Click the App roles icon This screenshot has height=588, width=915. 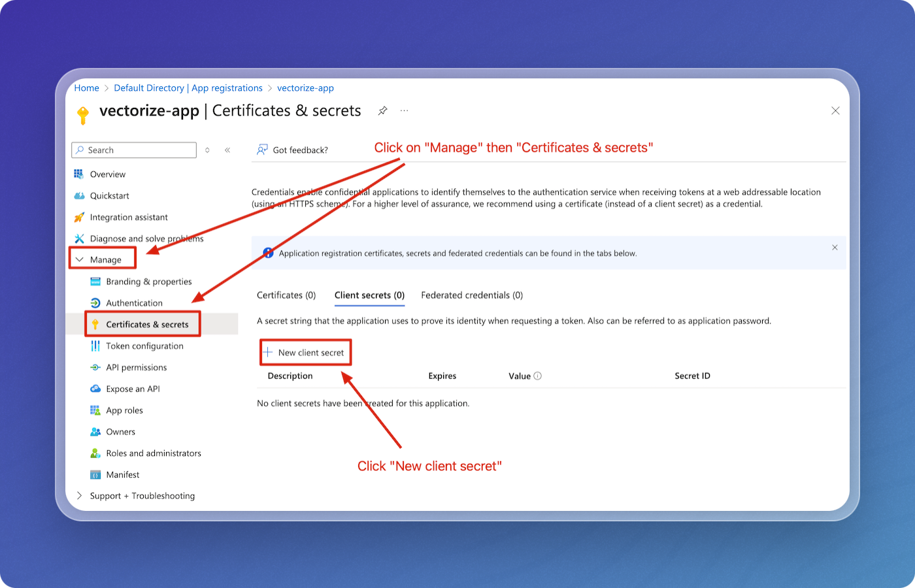95,410
